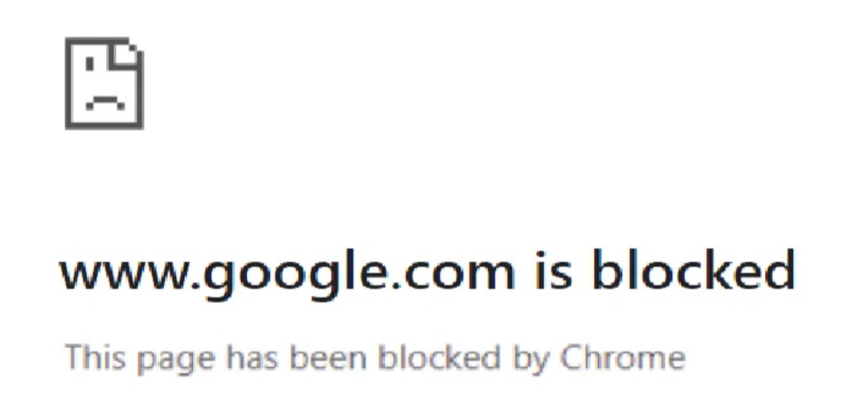Click the empty area between the icon and the heading
This screenshot has height=396, width=868.
coord(104,188)
